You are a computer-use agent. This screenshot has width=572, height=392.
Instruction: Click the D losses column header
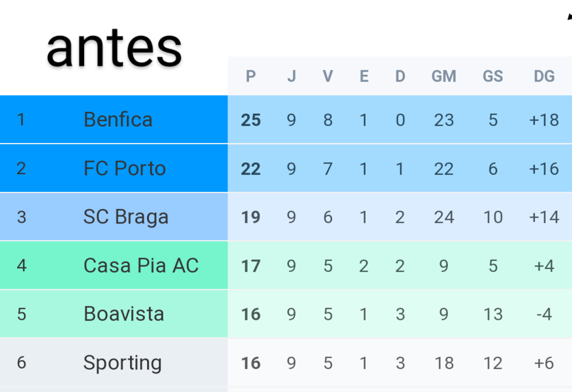coord(400,76)
